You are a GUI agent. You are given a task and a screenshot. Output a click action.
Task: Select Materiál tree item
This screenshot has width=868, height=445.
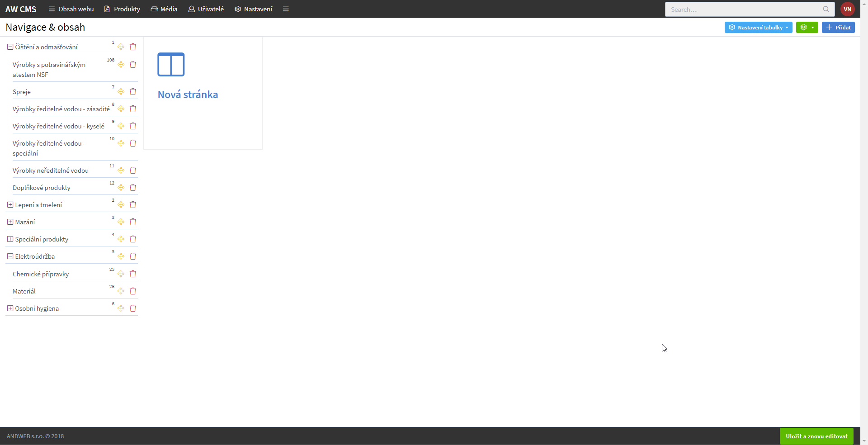[x=24, y=291]
